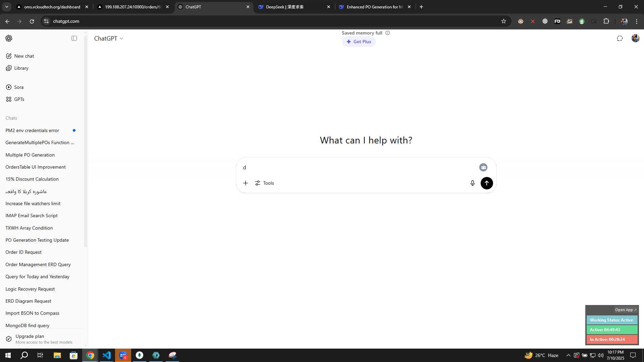Viewport: 644px width, 362px height.
Task: Open Visual Studio Code from the taskbar
Action: coord(107,355)
